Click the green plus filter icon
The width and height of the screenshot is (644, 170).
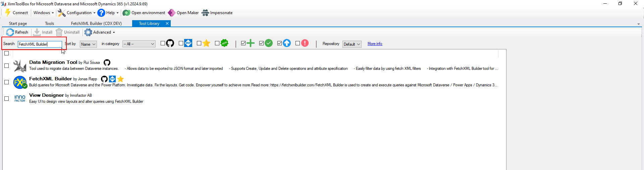(x=251, y=43)
